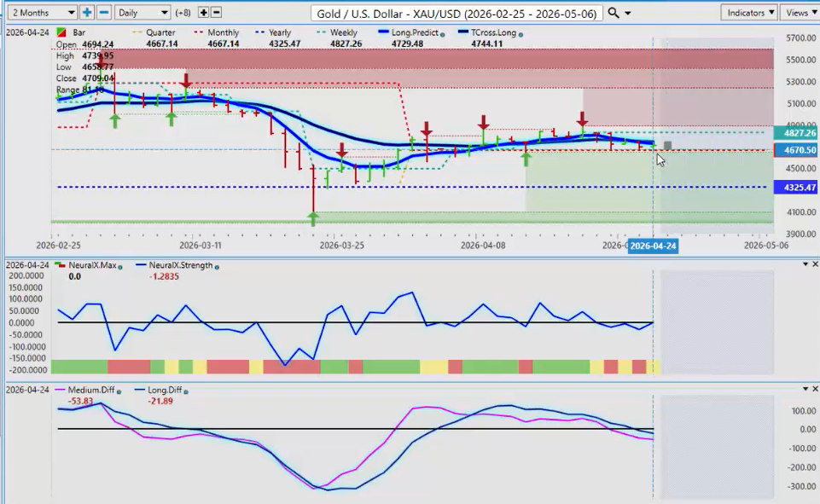Click the black plus forecast-days button
The height and width of the screenshot is (504, 820).
204,13
